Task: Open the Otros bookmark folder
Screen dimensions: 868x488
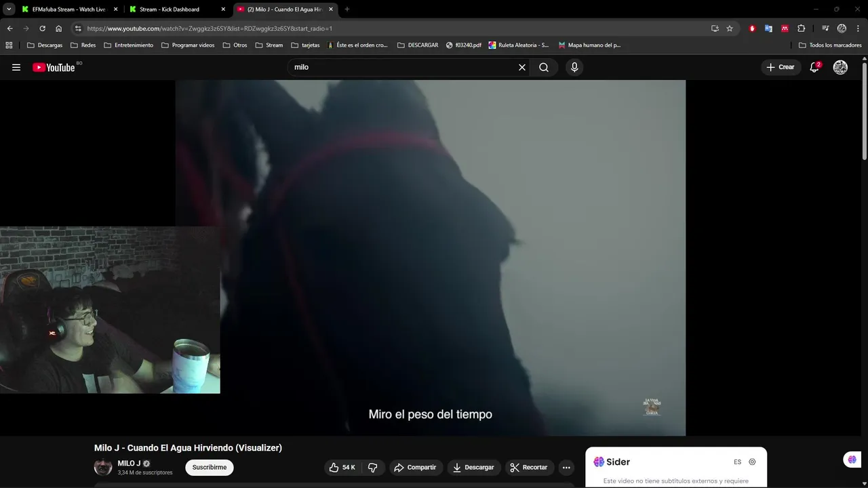Action: 235,45
